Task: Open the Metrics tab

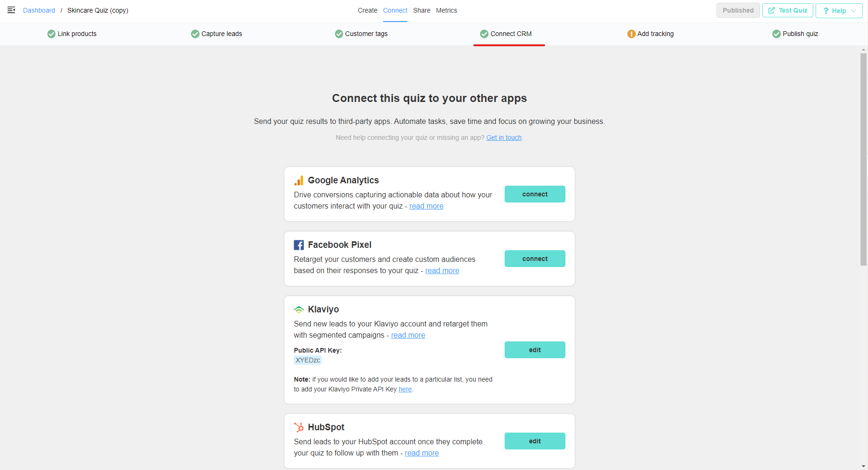Action: click(446, 10)
